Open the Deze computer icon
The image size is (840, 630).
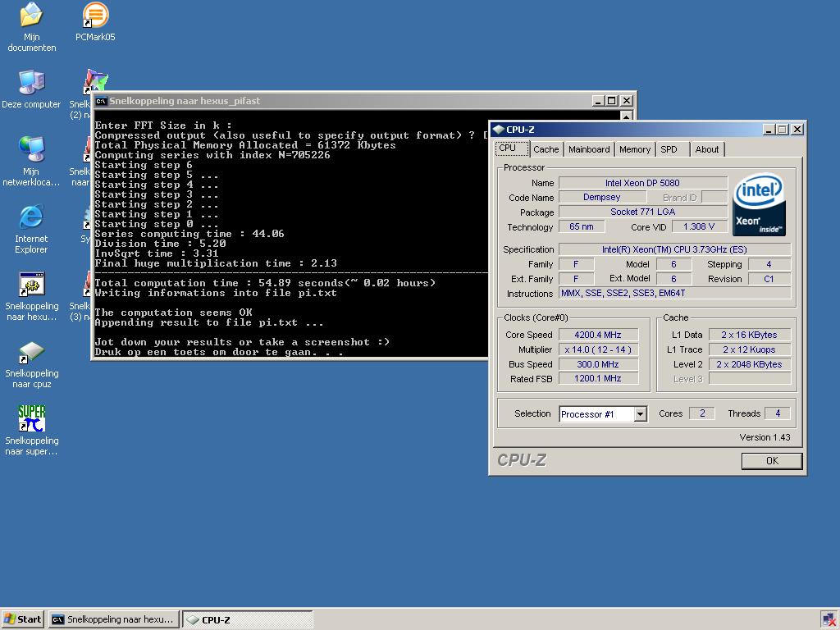pos(31,89)
